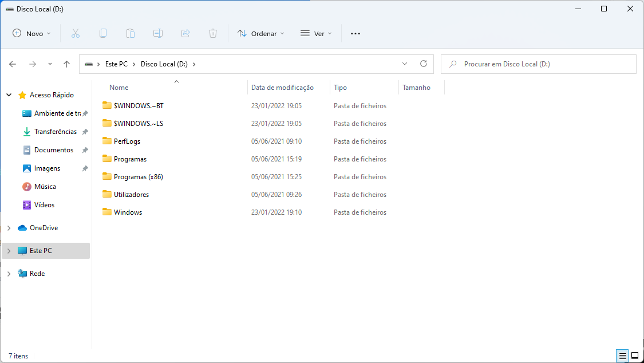Image resolution: width=644 pixels, height=363 pixels.
Task: Click Disco Local (D:) breadcrumb
Action: click(x=164, y=64)
